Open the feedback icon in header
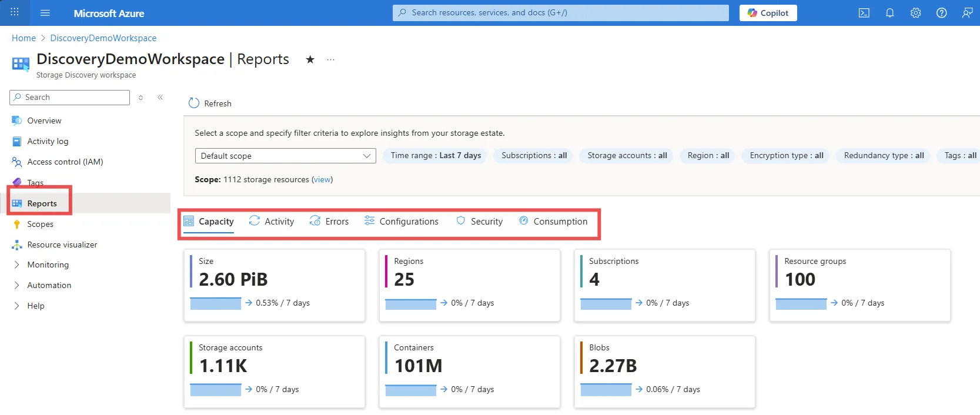The height and width of the screenshot is (415, 980). [x=967, y=13]
